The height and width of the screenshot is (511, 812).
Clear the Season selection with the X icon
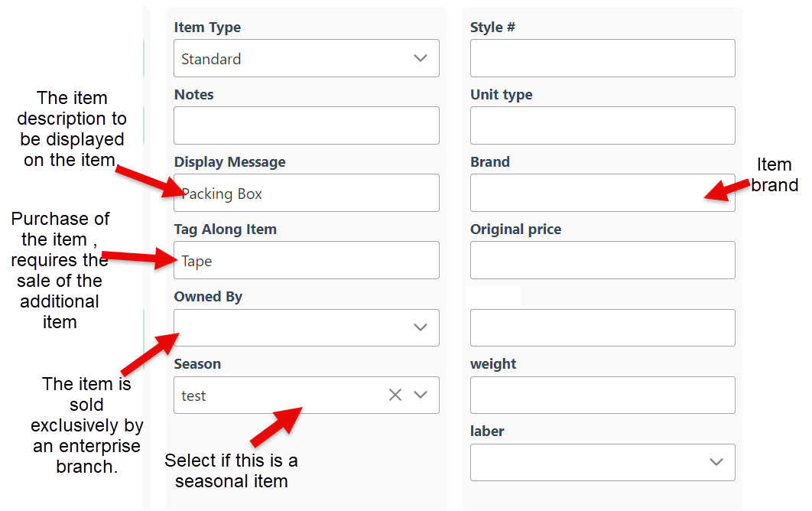(395, 395)
